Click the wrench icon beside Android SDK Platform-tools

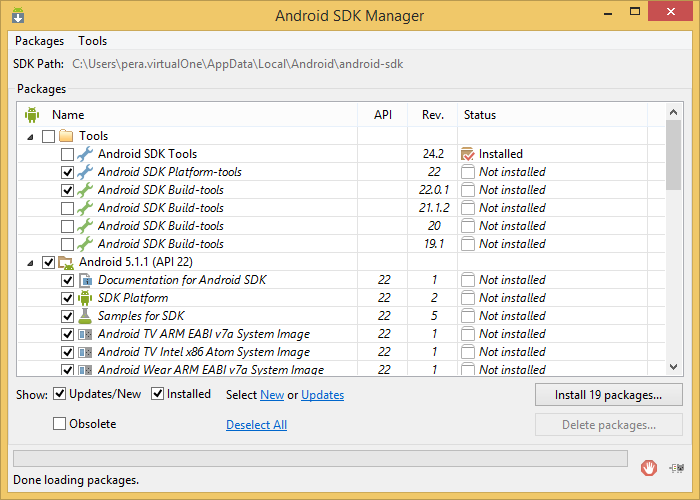tap(85, 172)
